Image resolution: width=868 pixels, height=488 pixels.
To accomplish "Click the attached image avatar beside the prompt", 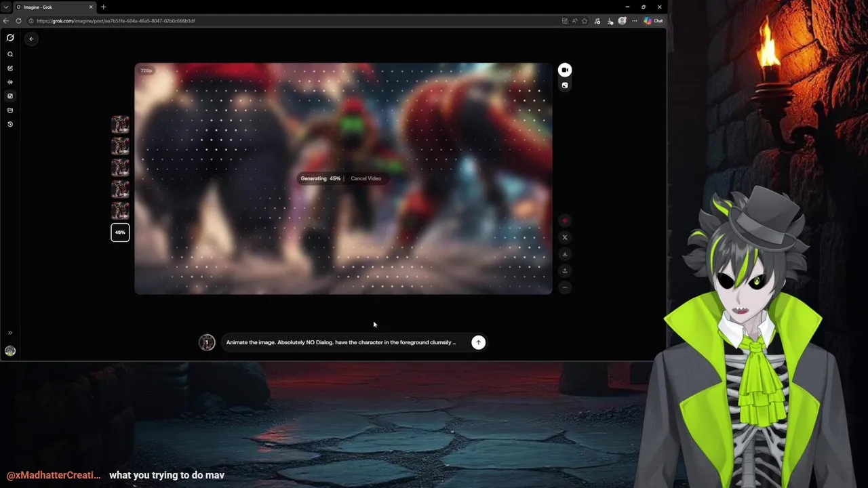I will [x=207, y=342].
